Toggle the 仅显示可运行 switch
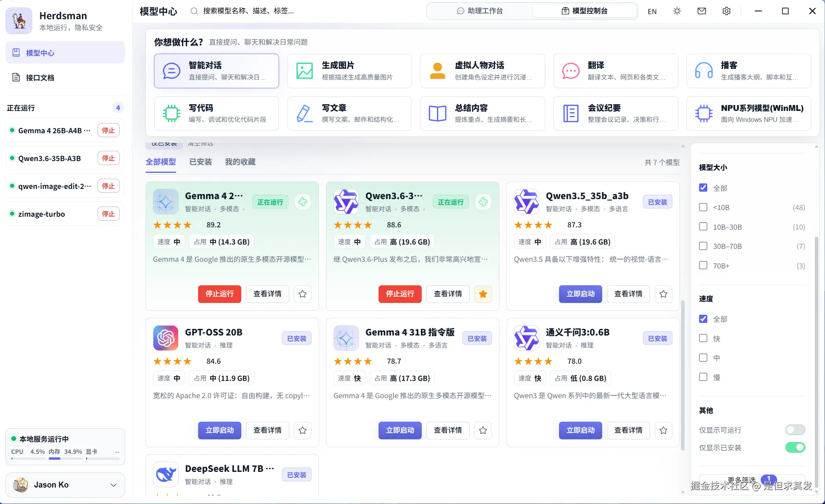 point(795,430)
